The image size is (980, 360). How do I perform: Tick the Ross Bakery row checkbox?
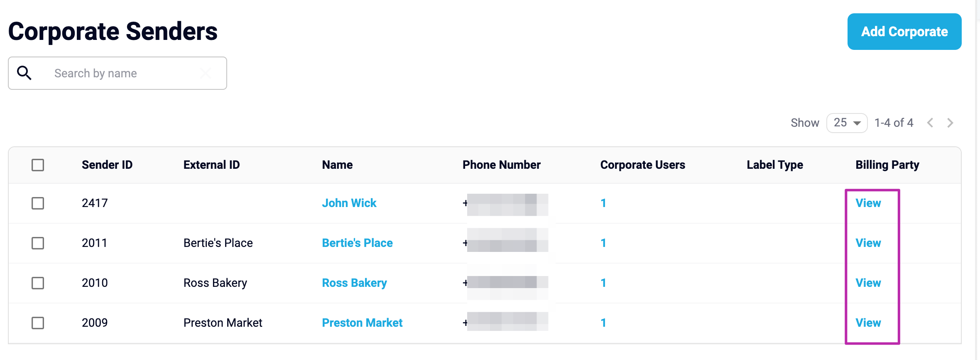coord(38,283)
